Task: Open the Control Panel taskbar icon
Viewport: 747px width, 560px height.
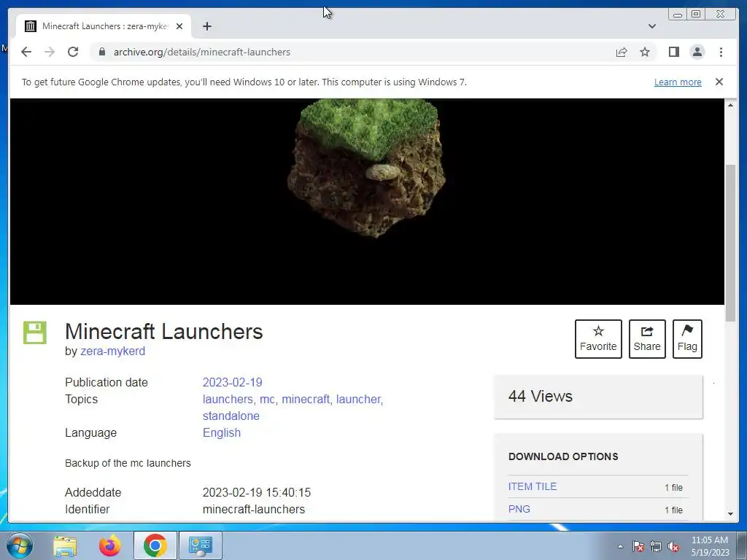Action: (x=200, y=545)
